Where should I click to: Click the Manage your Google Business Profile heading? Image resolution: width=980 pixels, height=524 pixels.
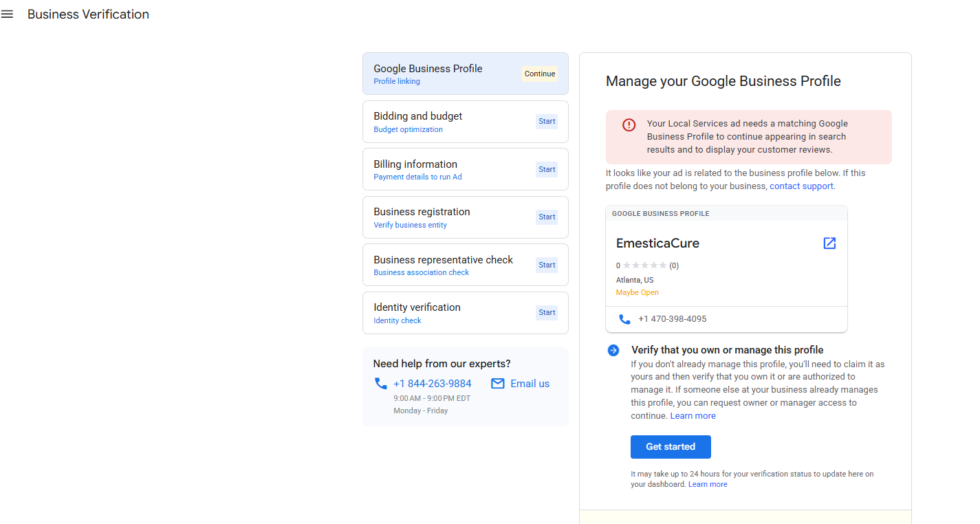(723, 81)
